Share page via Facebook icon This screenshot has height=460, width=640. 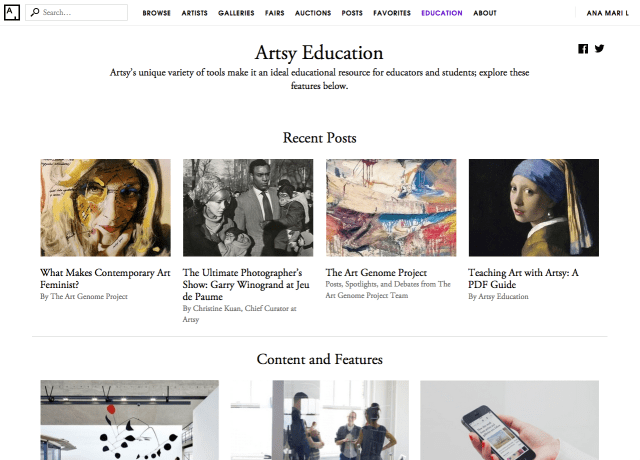tap(583, 49)
